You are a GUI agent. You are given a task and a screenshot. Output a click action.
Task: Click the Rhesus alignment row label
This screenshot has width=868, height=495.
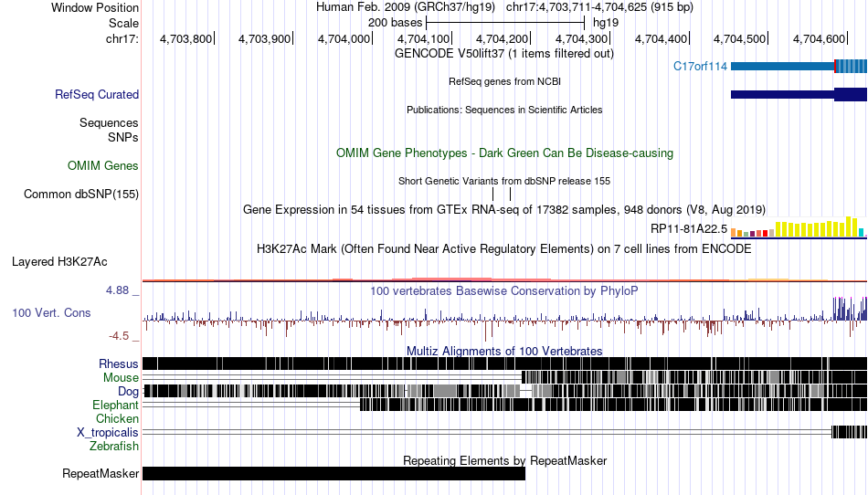119,363
